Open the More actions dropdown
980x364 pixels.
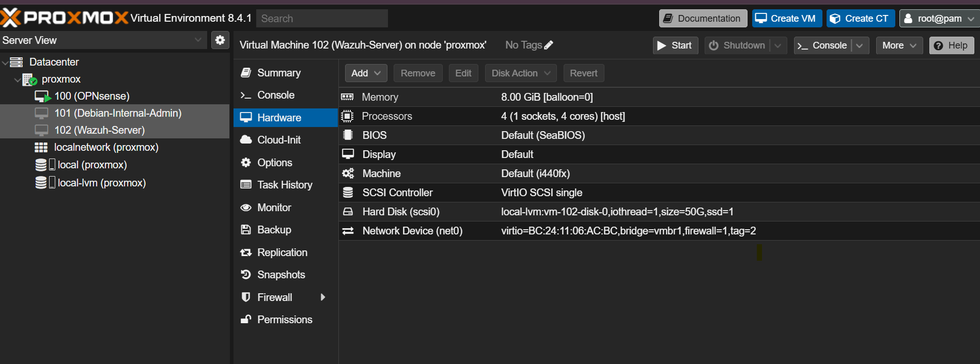click(x=899, y=45)
